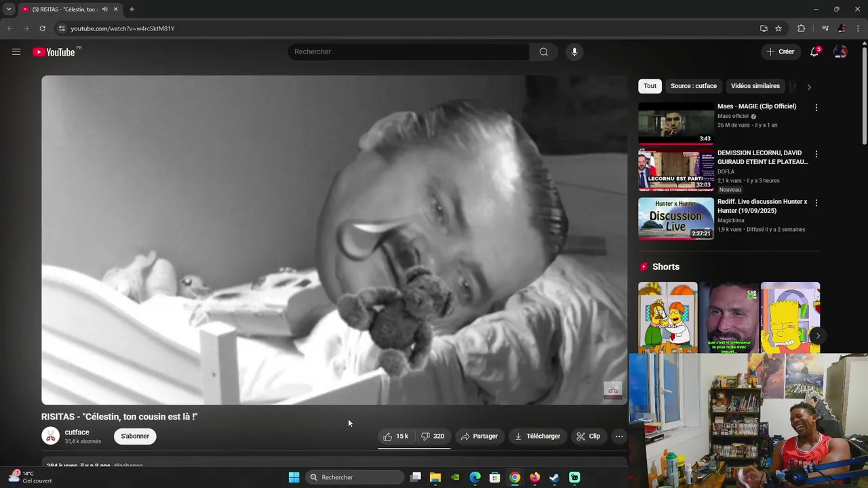
Task: Select the Source : cutface chip
Action: tap(693, 86)
